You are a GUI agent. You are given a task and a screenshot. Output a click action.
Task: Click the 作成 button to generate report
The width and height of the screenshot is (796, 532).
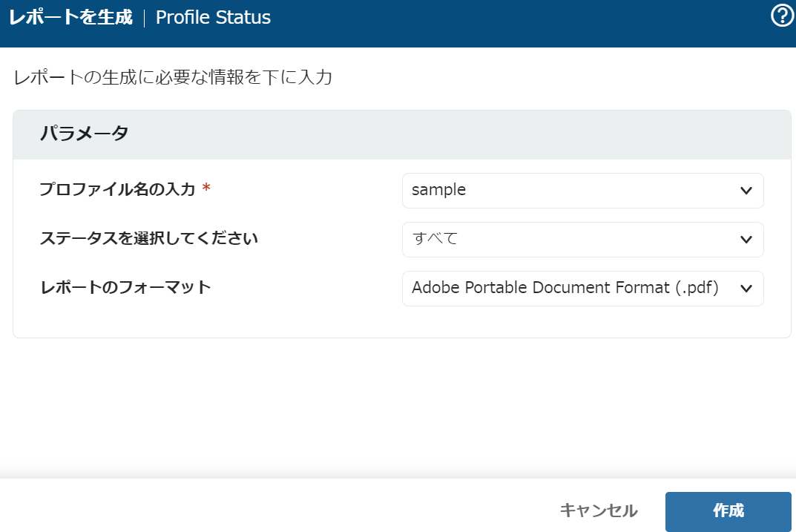728,511
